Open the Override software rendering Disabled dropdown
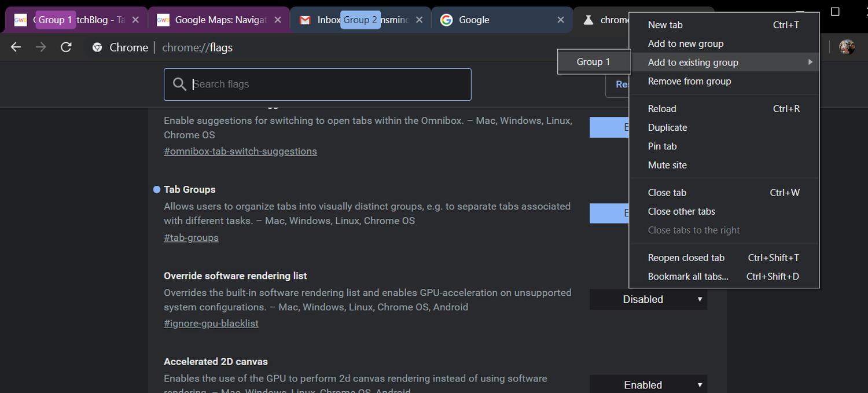This screenshot has width=868, height=393. (648, 299)
